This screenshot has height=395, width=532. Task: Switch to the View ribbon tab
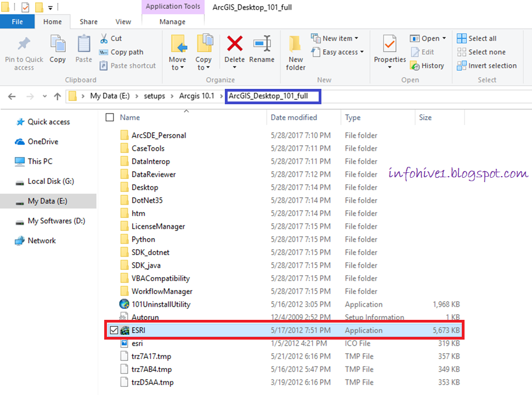123,22
